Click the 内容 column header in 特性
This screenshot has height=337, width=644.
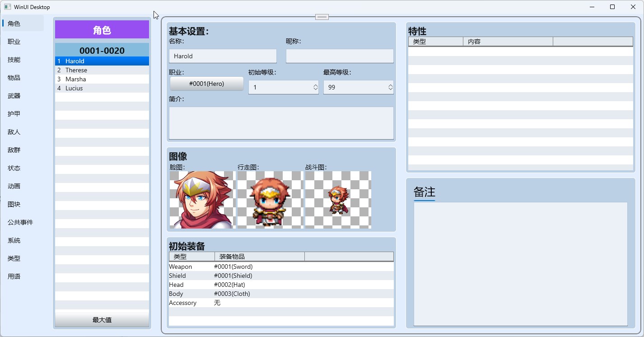click(x=508, y=42)
